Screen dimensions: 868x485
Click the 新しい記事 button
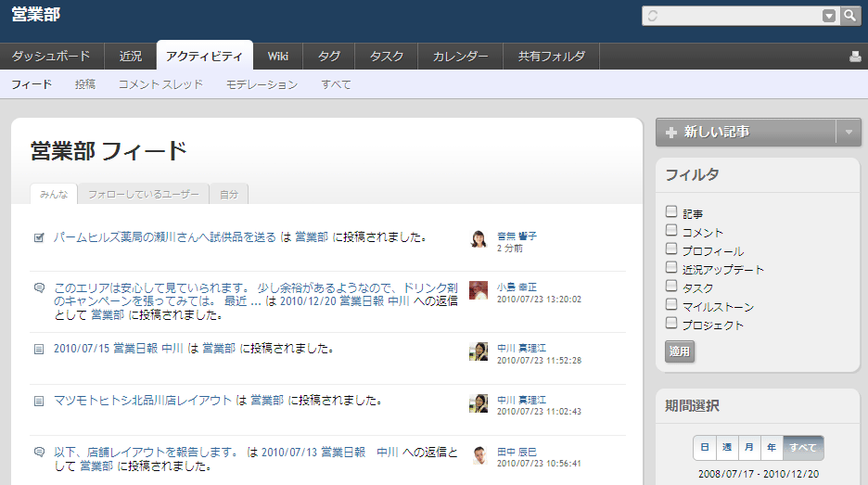point(746,133)
